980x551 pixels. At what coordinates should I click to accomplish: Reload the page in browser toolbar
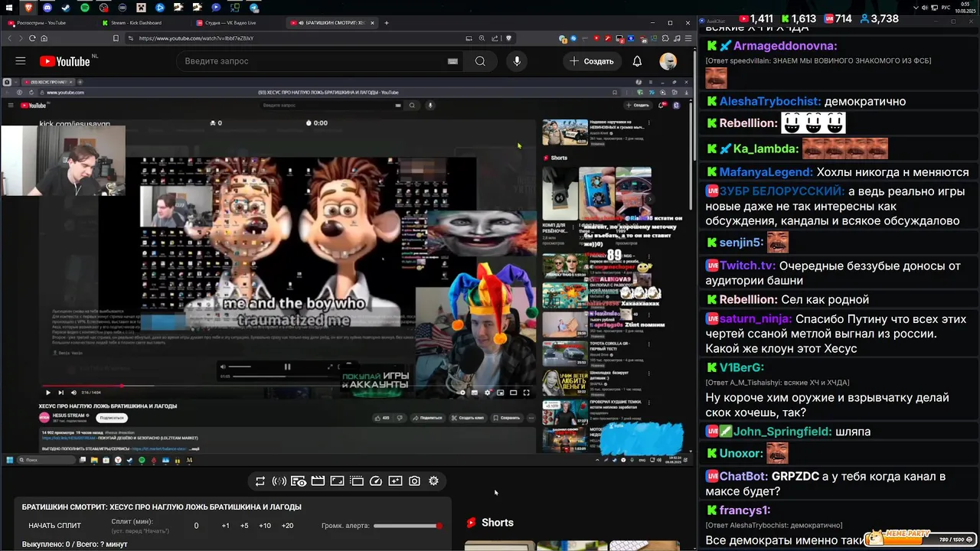point(32,38)
